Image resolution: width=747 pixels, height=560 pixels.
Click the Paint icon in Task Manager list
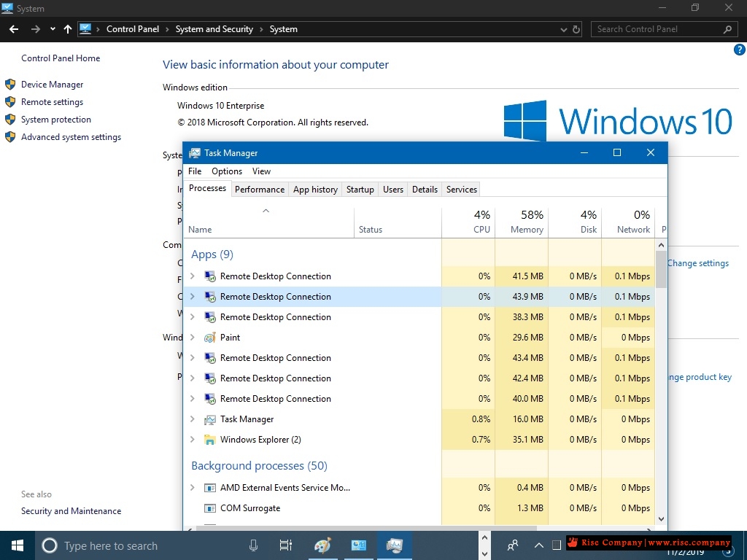[210, 338]
